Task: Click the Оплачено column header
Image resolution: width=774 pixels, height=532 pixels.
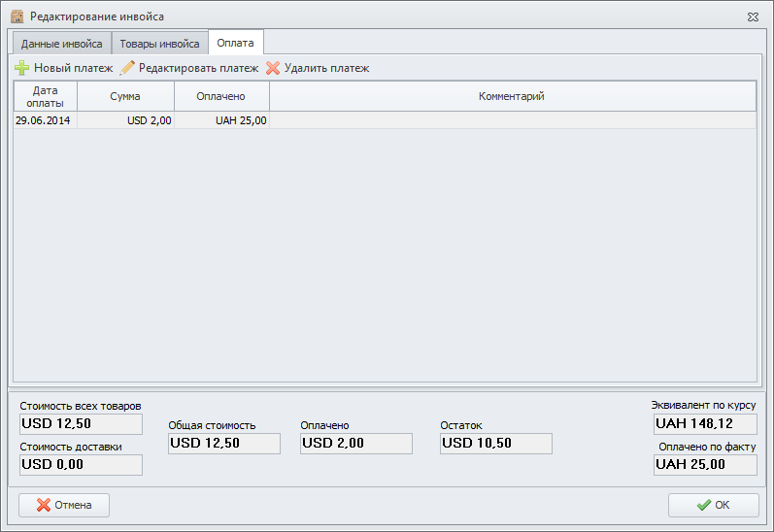Action: [x=220, y=96]
